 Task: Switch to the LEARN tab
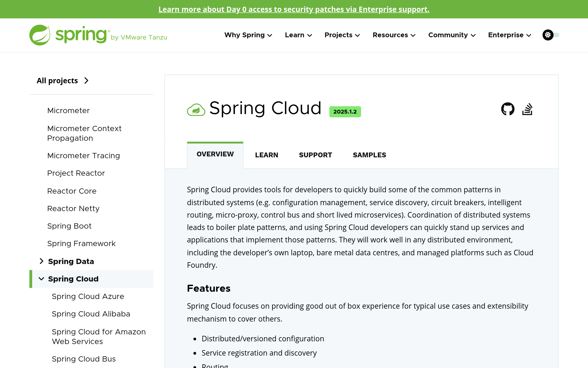[266, 155]
